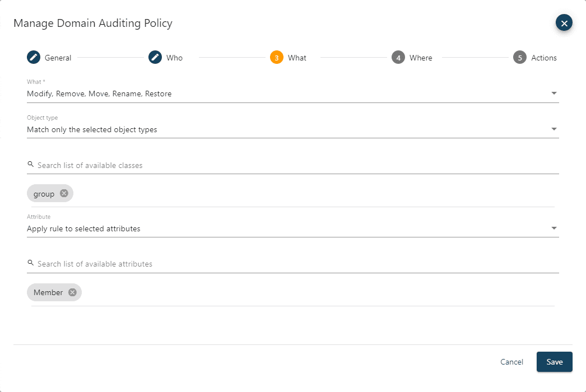Click the magnifier icon for available classes
The width and height of the screenshot is (586, 392).
(30, 165)
